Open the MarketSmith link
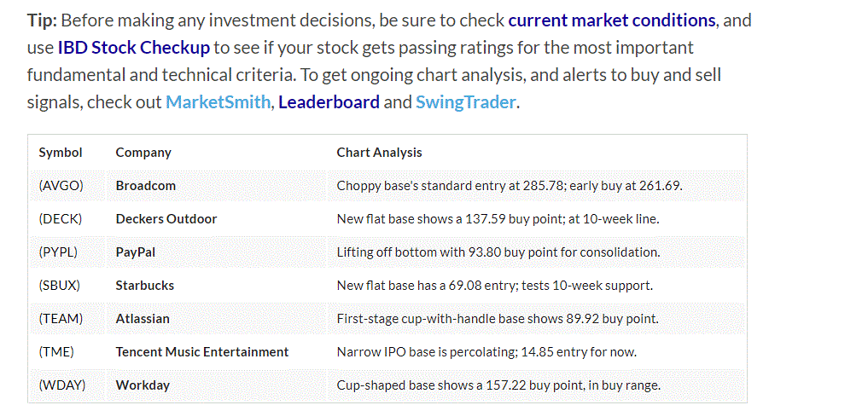The height and width of the screenshot is (411, 868). 218,102
